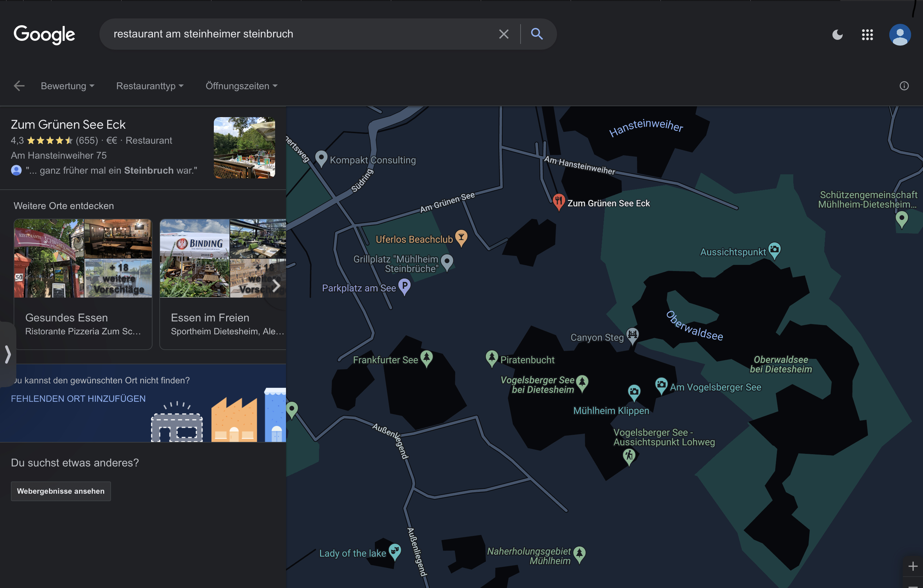Open the Google account avatar

tap(900, 35)
